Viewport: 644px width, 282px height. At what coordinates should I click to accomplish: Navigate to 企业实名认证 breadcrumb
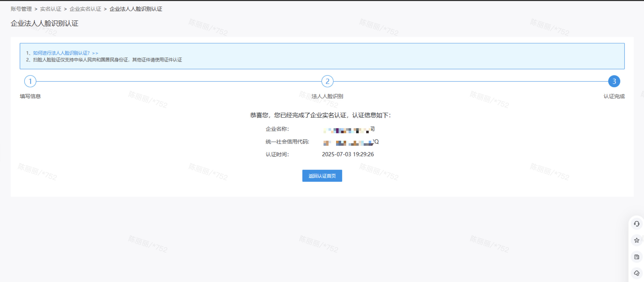85,9
